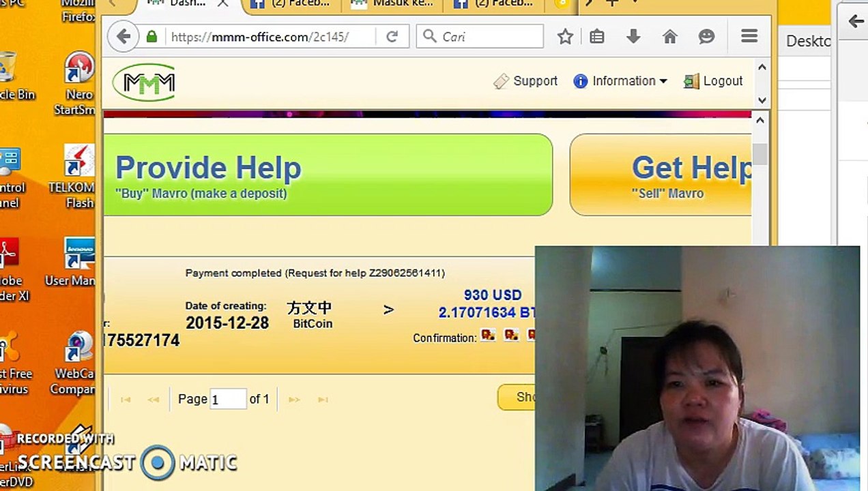Open the Firefox hamburger menu
Viewport: 868px width, 491px height.
tap(749, 36)
